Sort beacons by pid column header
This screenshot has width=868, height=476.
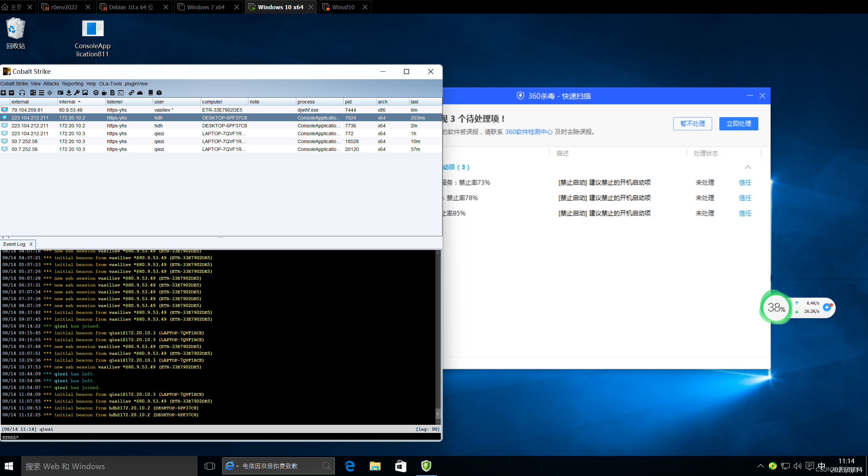point(360,102)
